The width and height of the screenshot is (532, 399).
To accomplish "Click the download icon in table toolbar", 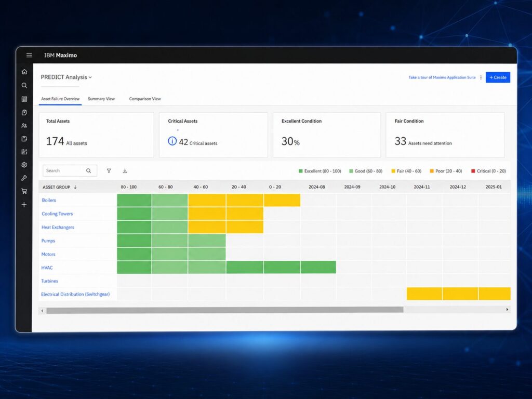I will click(x=125, y=170).
